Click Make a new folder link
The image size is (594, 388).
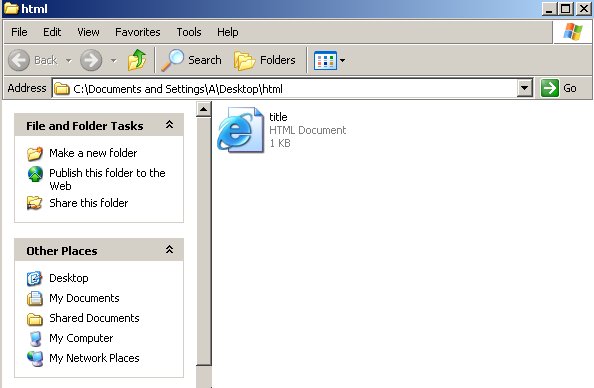tap(93, 153)
